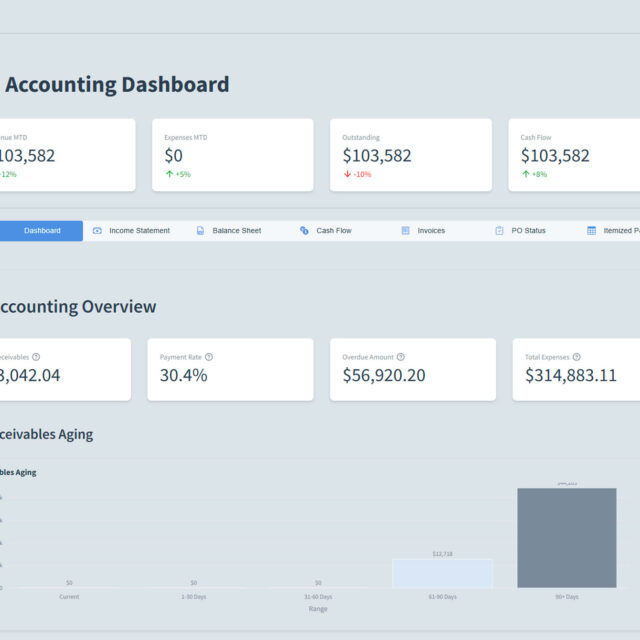
Task: Open the Income Statement tab
Action: (x=139, y=231)
